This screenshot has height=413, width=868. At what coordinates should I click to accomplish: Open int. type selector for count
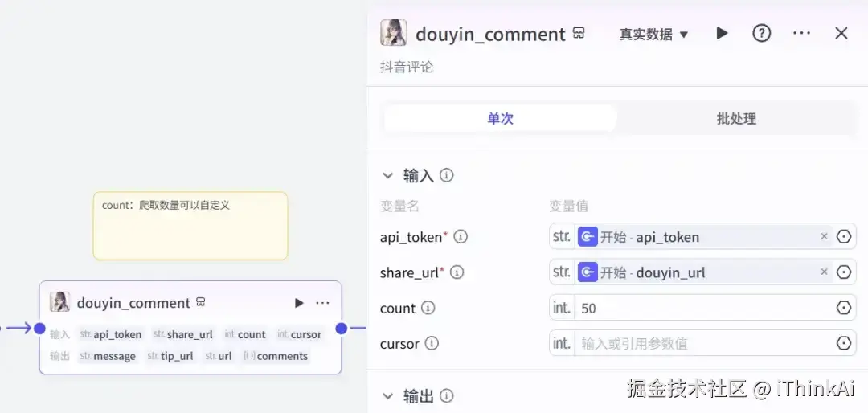tap(562, 308)
